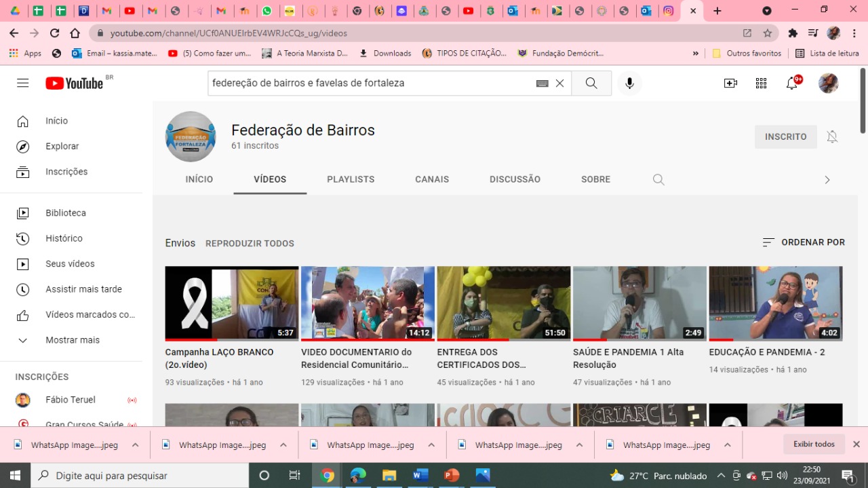Open the SOBRE tab
The image size is (868, 488).
[595, 179]
